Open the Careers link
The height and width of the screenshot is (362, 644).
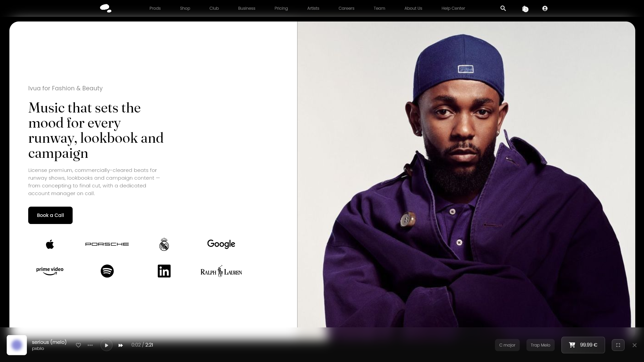tap(347, 8)
